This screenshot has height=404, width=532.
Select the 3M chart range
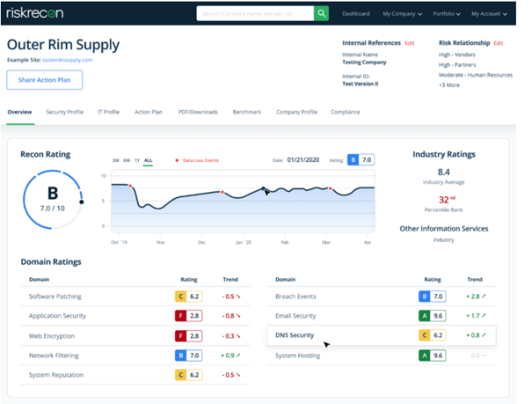click(x=116, y=160)
